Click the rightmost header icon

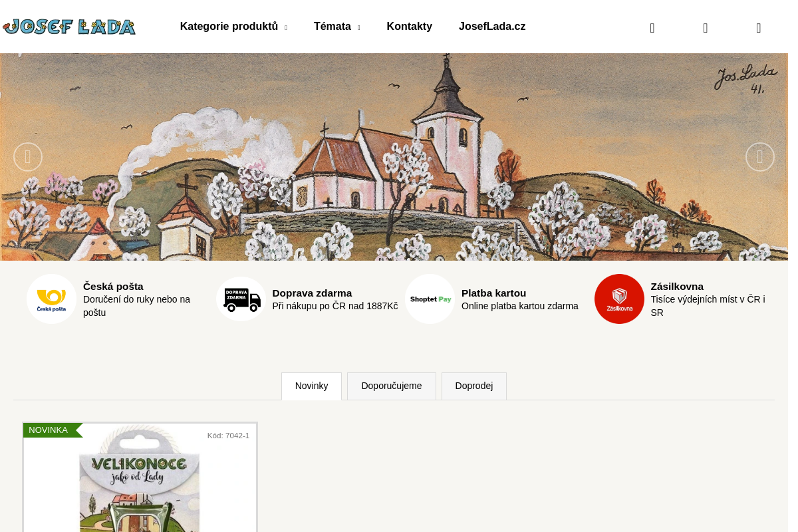759,28
